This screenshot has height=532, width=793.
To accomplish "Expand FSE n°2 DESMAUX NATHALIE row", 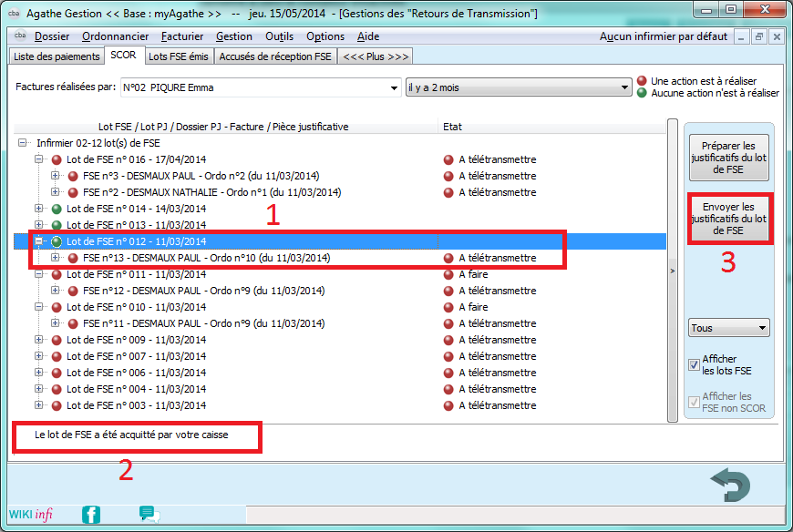I will pyautogui.click(x=55, y=192).
